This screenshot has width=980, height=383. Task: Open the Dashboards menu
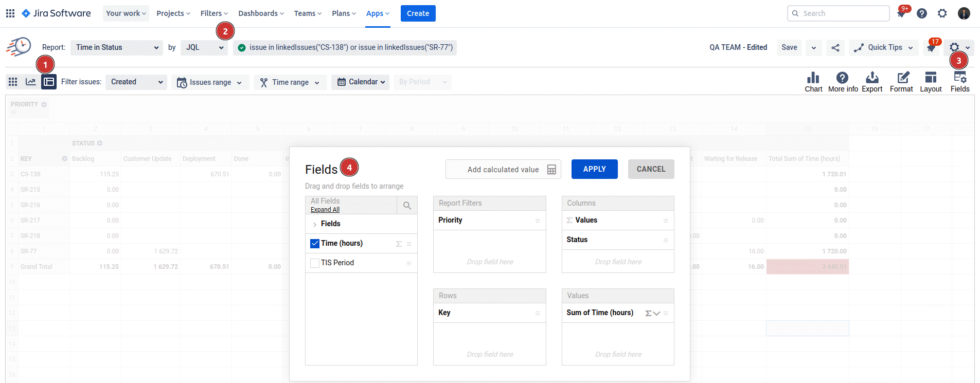tap(261, 13)
